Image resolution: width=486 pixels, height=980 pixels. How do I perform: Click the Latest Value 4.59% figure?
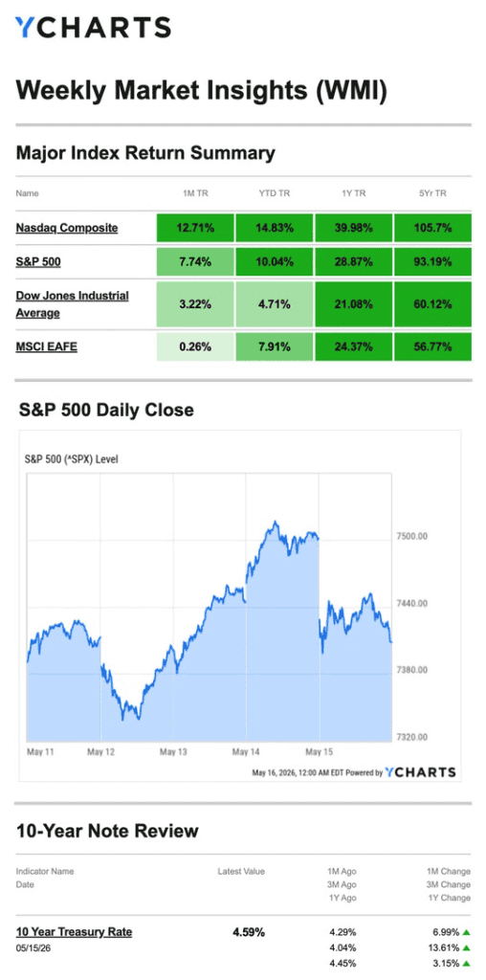249,932
